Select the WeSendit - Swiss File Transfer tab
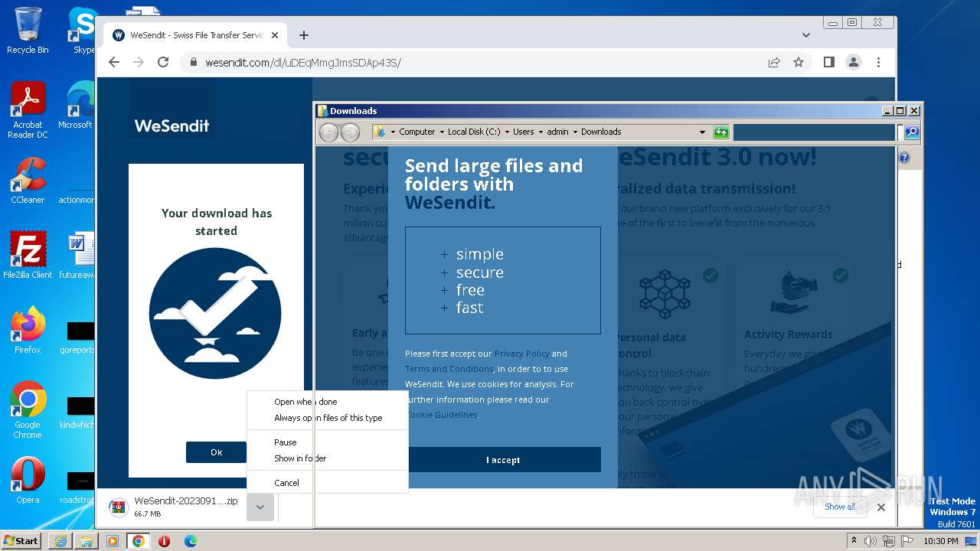The width and height of the screenshot is (980, 551). 195,35
